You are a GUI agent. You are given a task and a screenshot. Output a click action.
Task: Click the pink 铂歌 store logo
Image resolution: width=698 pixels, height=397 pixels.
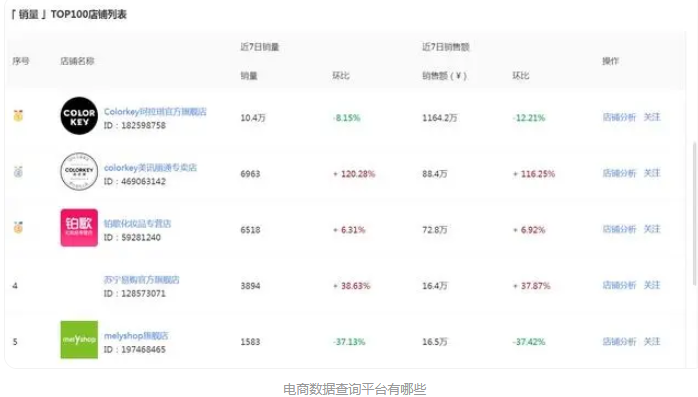pos(79,227)
